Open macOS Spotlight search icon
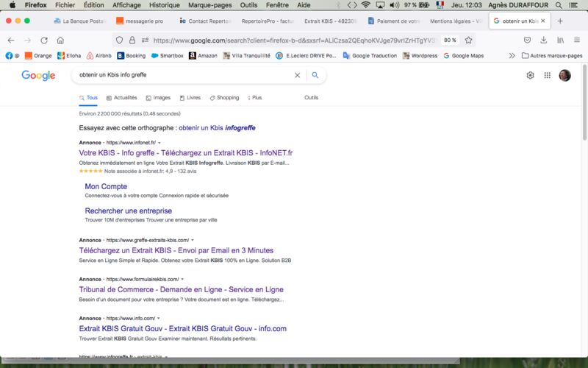This screenshot has height=368, width=588. [x=559, y=5]
